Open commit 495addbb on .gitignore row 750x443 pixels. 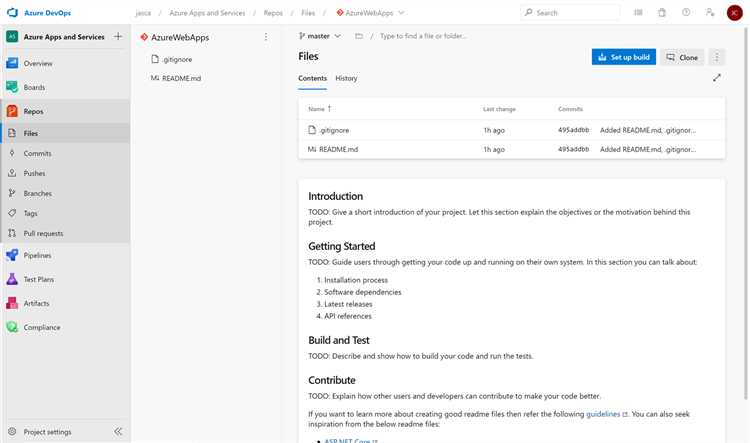(574, 130)
